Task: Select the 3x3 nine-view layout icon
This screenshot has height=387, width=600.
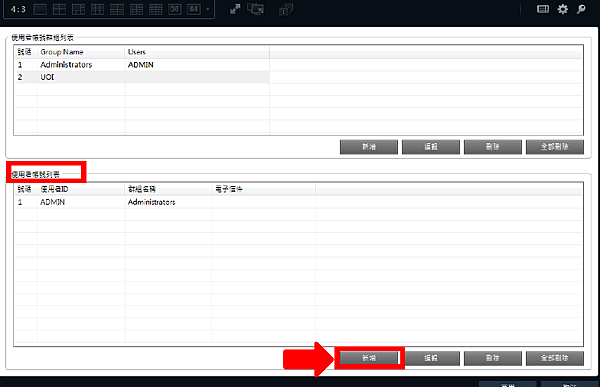Action: click(98, 9)
